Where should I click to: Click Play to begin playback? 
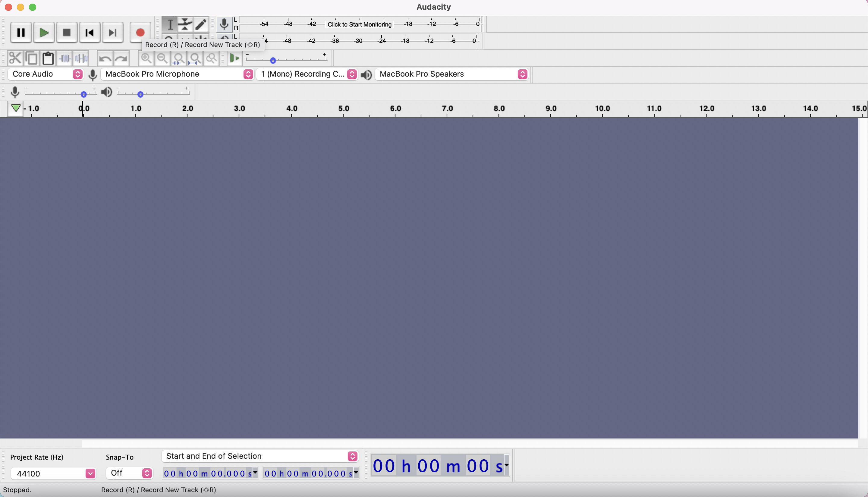click(43, 32)
